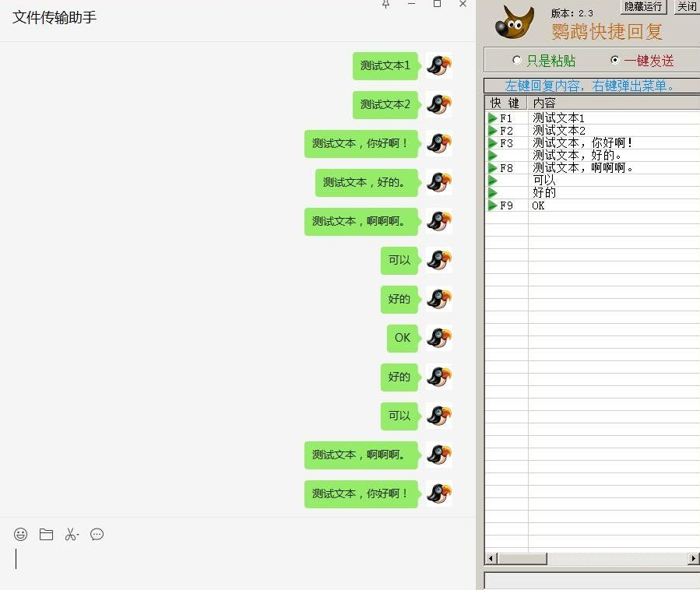This screenshot has height=590, width=700.
Task: Click the right arrow of list scrollbar
Action: pos(693,559)
